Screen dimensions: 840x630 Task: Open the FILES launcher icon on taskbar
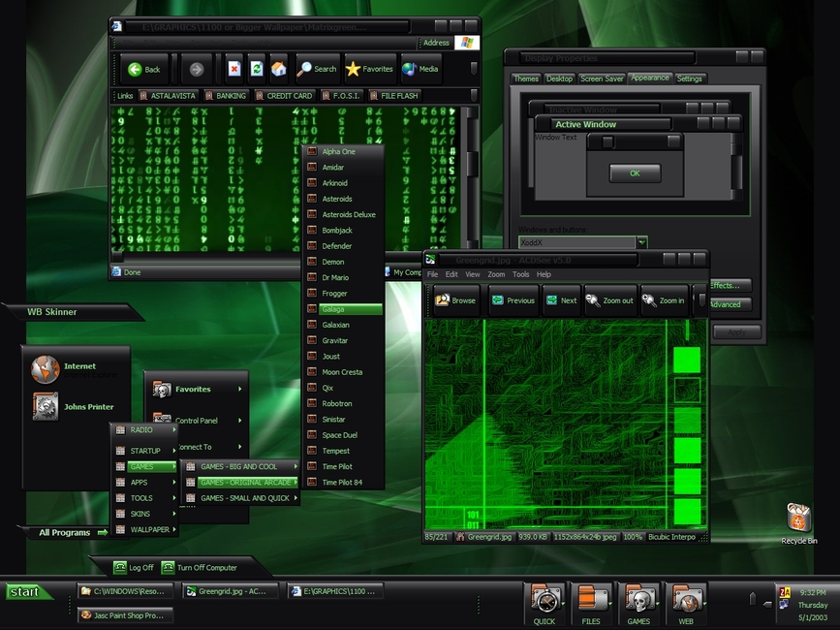(x=591, y=604)
